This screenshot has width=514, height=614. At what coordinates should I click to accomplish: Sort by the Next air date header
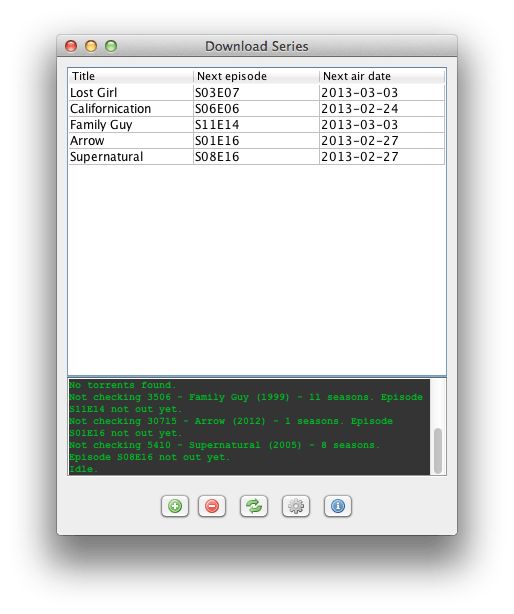(382, 76)
